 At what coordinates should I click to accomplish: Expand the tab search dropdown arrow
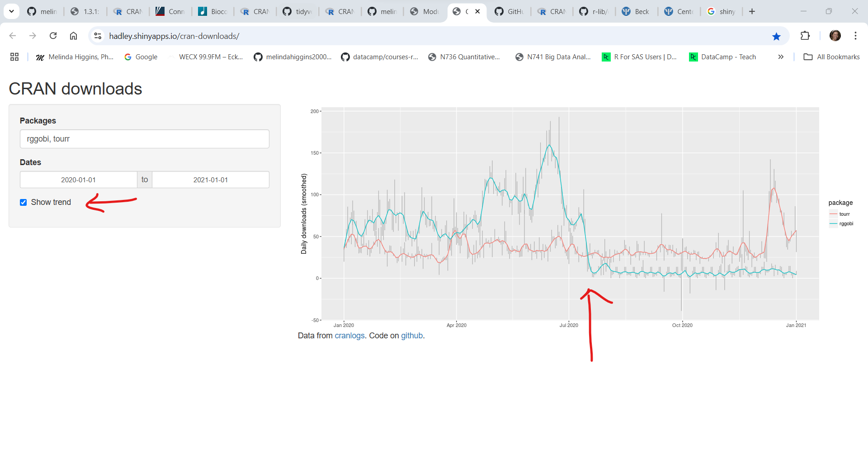coord(11,11)
